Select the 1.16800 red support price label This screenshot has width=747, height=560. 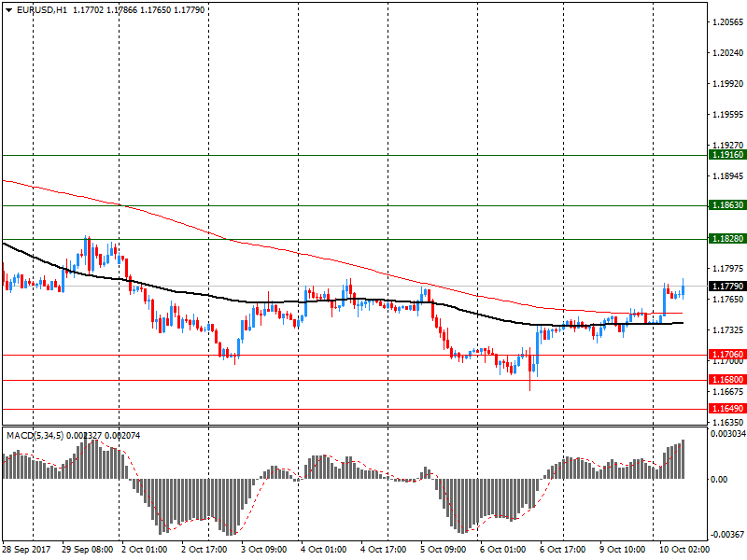point(727,380)
